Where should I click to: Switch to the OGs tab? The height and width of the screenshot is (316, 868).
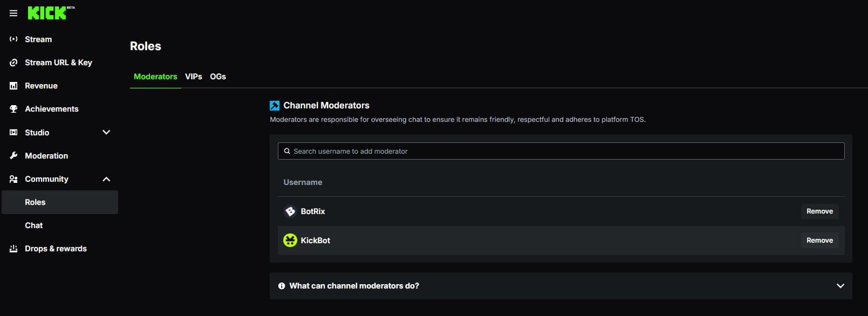(218, 77)
